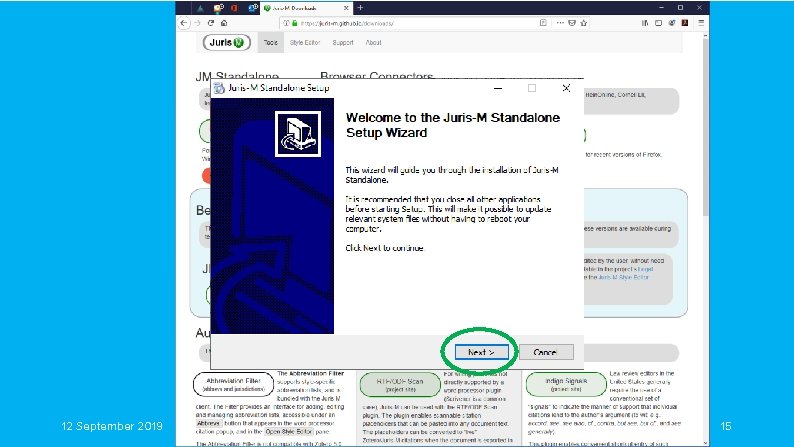Viewport: 794px width, 447px height.
Task: Open the Firefox home page
Action: click(x=224, y=23)
